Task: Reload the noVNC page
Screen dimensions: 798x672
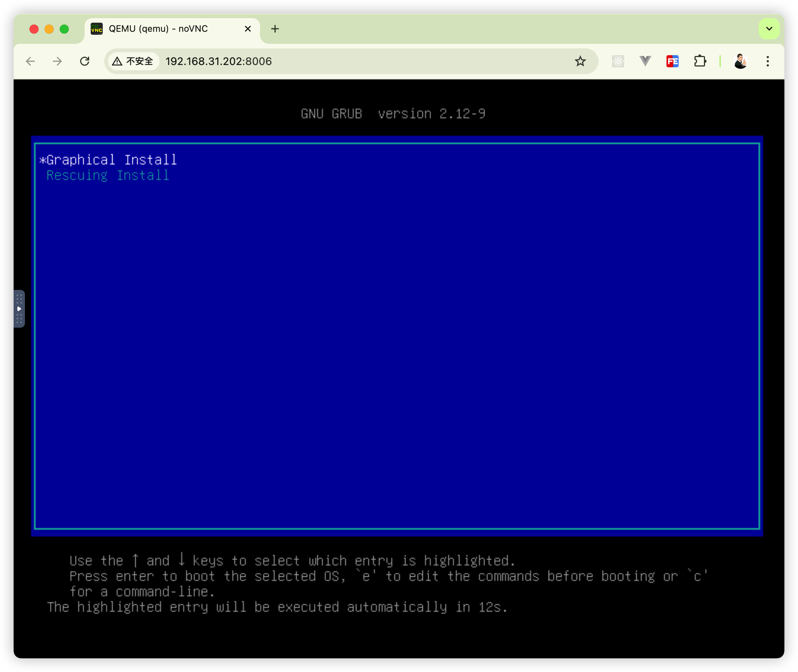Action: point(85,61)
